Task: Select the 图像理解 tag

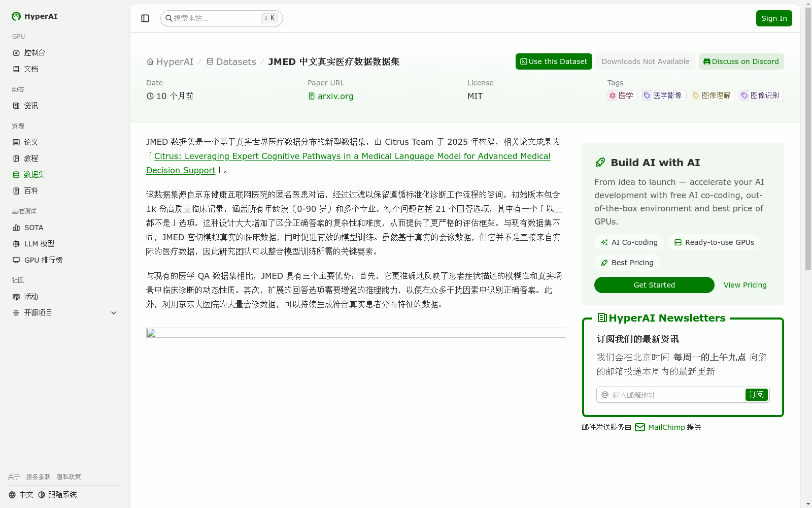Action: (713, 96)
